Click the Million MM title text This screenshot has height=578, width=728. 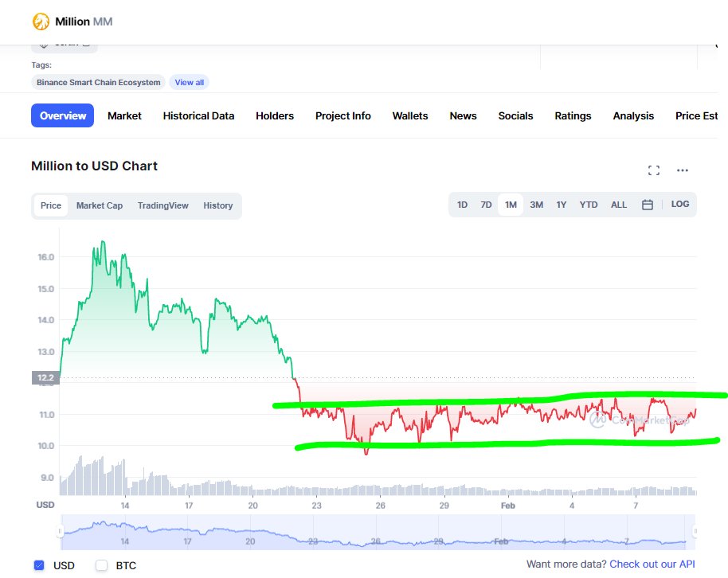(84, 21)
